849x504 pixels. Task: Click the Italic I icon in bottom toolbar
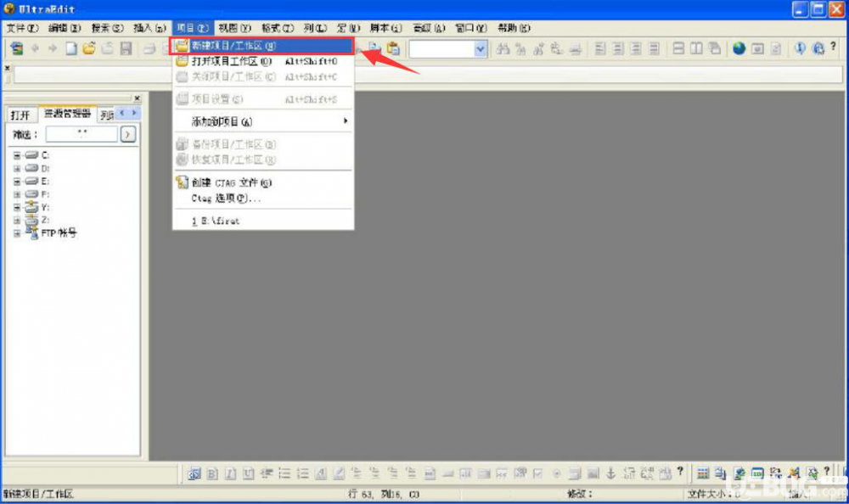(230, 474)
